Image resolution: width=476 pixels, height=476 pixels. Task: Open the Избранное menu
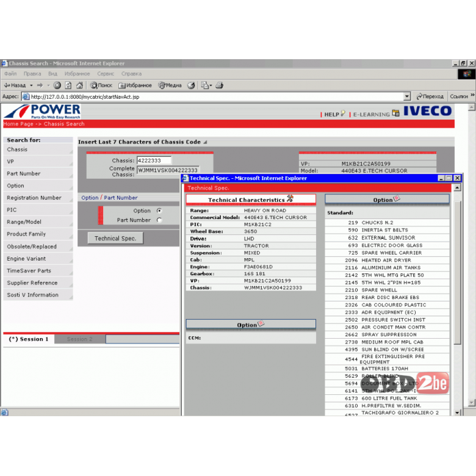pyautogui.click(x=77, y=74)
